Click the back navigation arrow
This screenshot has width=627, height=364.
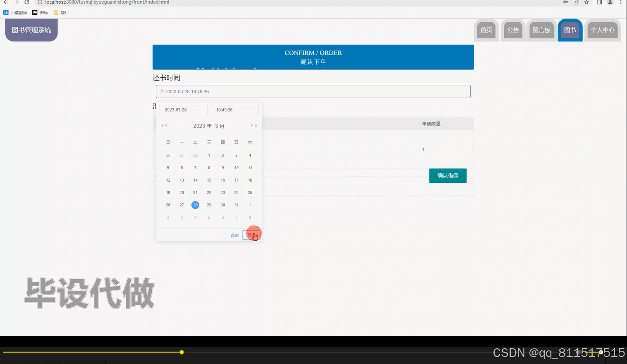tap(5, 2)
